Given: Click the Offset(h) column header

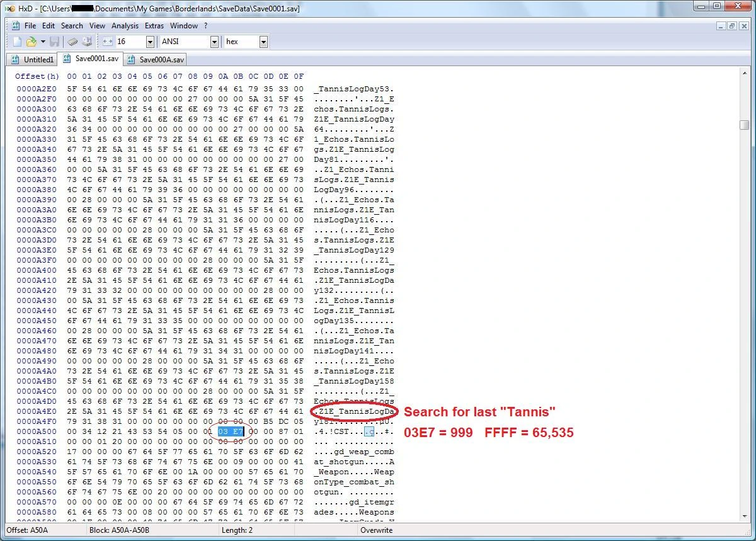Looking at the screenshot, I should click(x=37, y=76).
